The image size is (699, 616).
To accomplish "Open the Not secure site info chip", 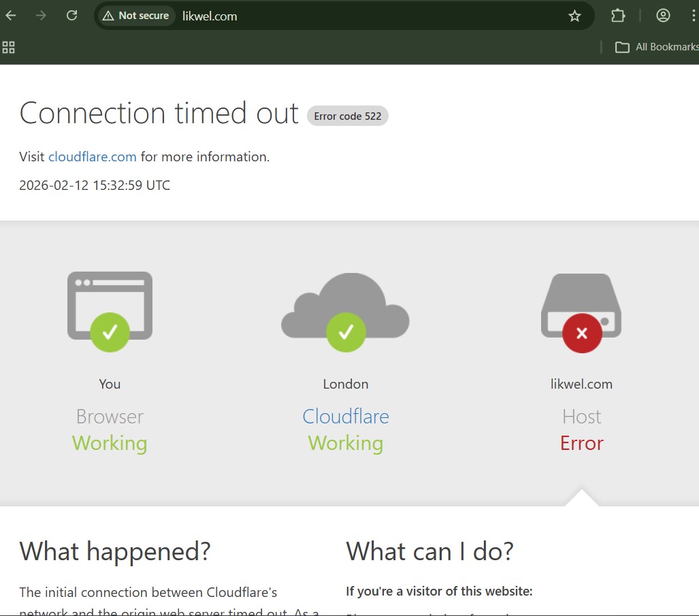I will tap(135, 16).
